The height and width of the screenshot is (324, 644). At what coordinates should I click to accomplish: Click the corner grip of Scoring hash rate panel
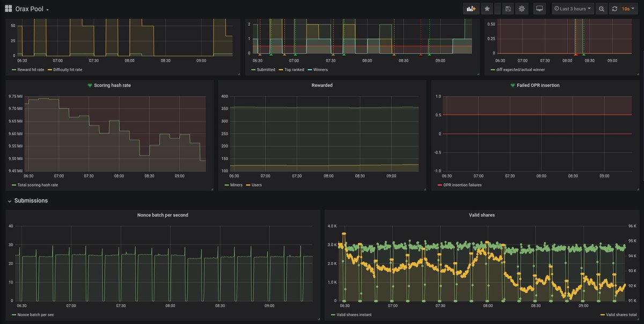pyautogui.click(x=211, y=189)
